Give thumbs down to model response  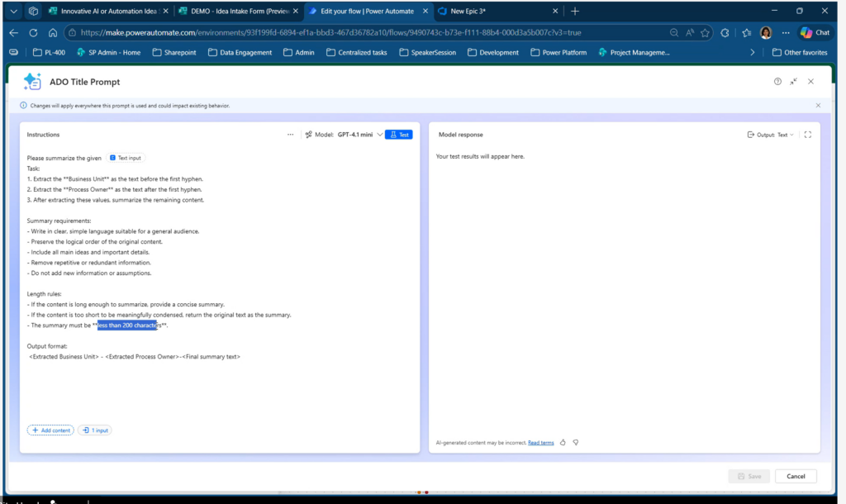click(576, 443)
